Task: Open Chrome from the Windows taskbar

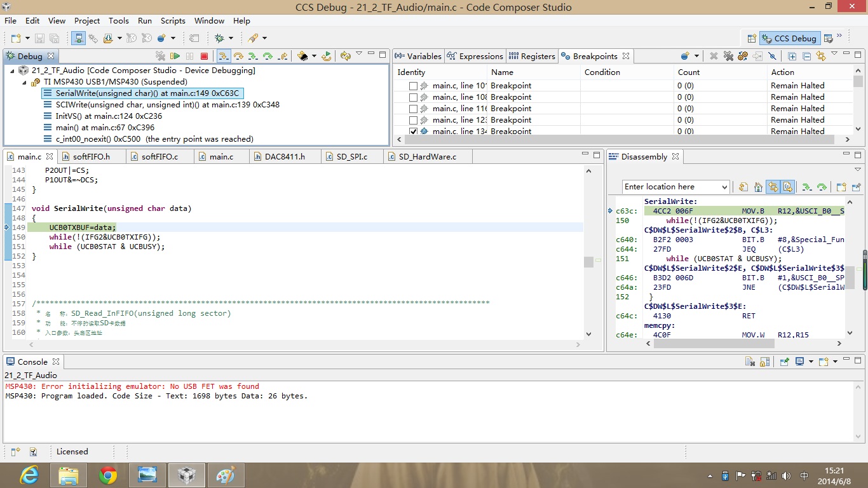Action: pos(108,475)
